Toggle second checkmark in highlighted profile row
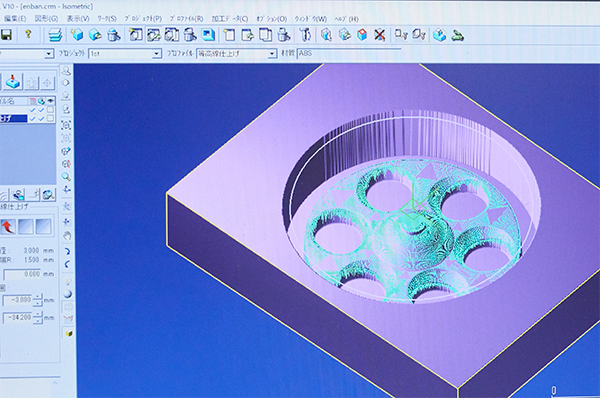 (x=41, y=119)
